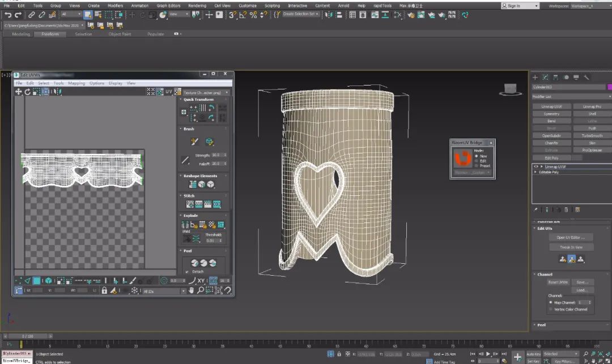Open the Hierarchy tab in command panel
Screen dimensions: 612x364
[x=555, y=77]
